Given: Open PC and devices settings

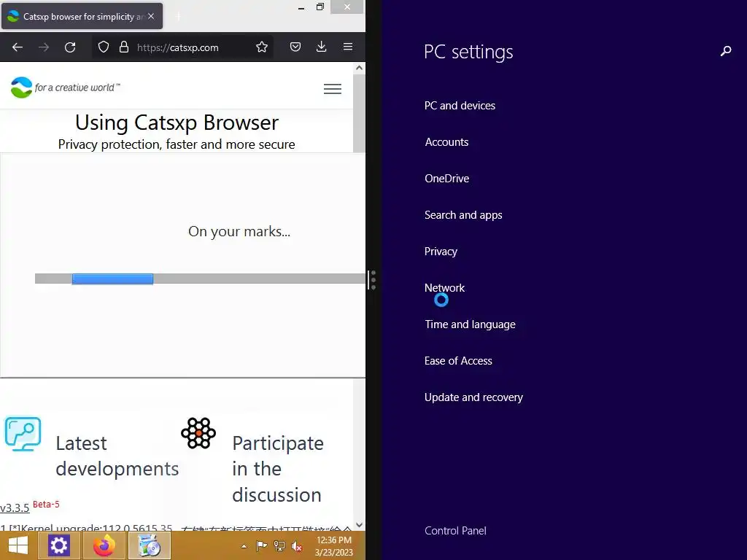Looking at the screenshot, I should (x=460, y=106).
